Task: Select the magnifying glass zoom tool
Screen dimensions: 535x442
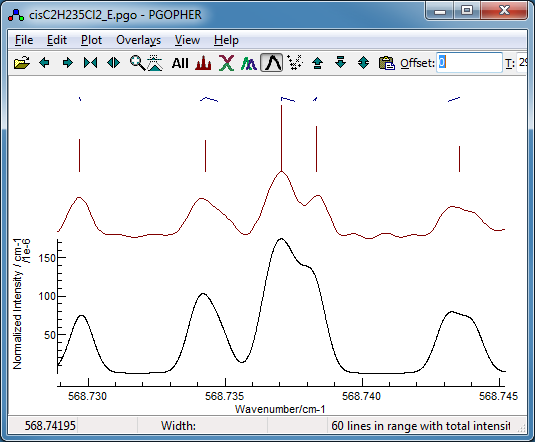Action: (137, 63)
